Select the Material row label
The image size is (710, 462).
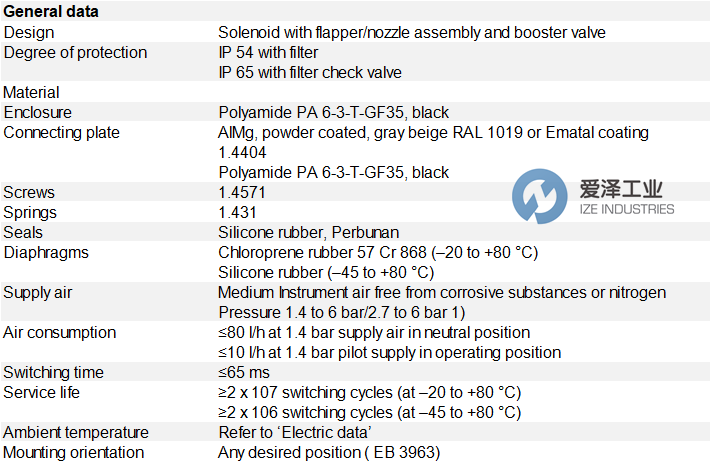click(32, 92)
